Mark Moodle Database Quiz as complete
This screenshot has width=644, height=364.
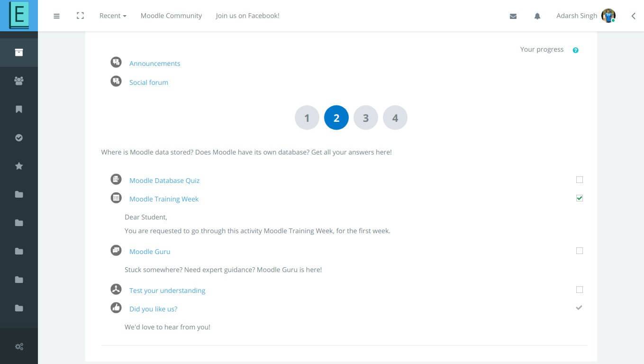[580, 180]
